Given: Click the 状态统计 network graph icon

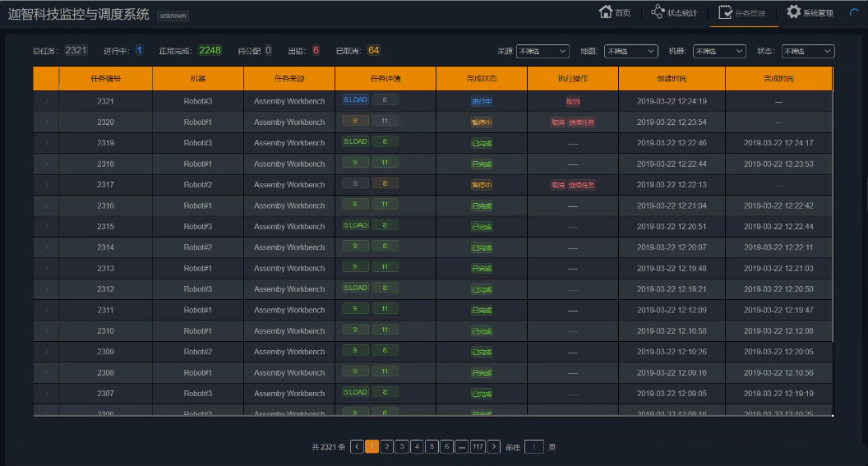Looking at the screenshot, I should pyautogui.click(x=658, y=12).
